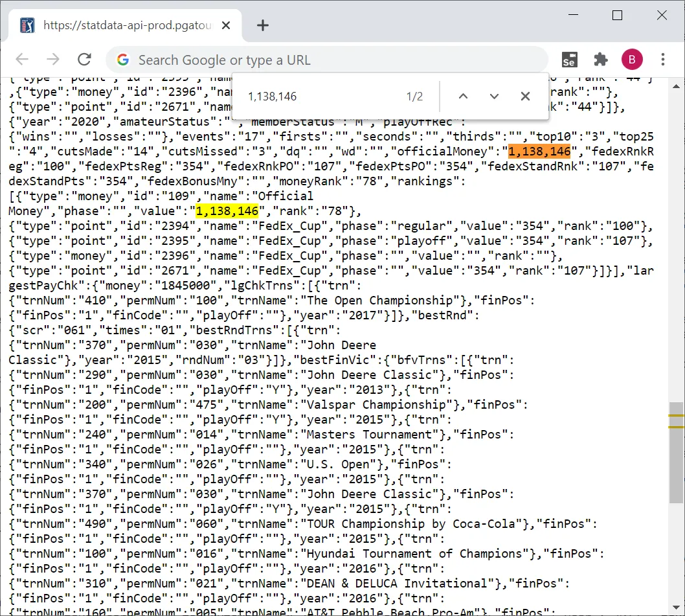The height and width of the screenshot is (616, 685).
Task: Click "DEAN & DELUCA Invitational" text
Action: click(x=397, y=583)
